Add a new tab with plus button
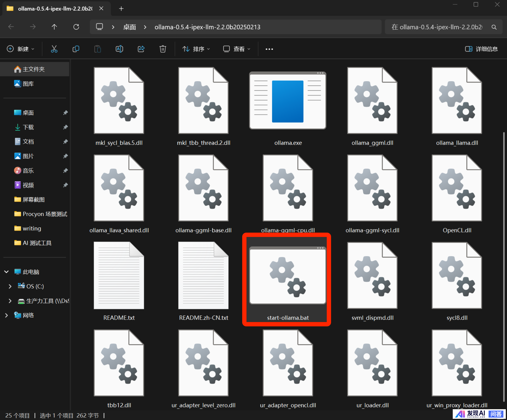 pyautogui.click(x=121, y=9)
